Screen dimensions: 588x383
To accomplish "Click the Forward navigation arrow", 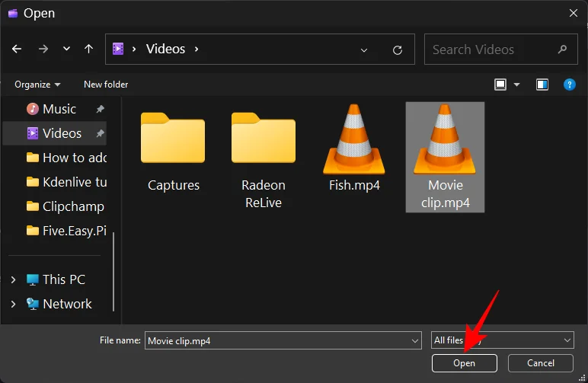I will coord(43,49).
